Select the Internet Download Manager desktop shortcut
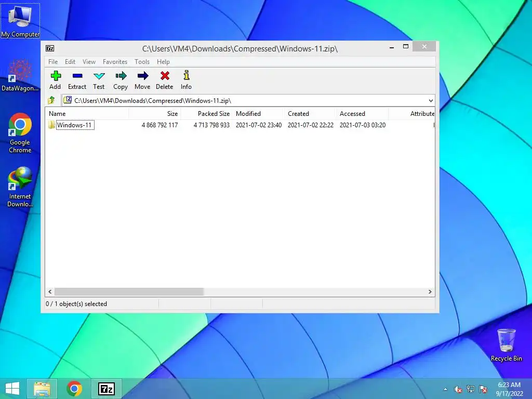 tap(20, 187)
